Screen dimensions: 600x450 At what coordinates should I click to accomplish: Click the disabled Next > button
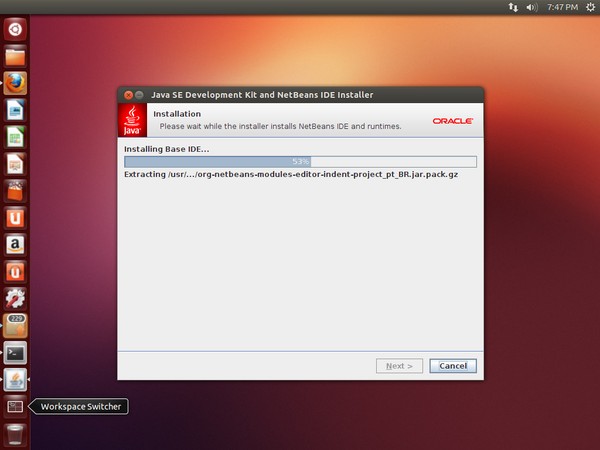399,366
